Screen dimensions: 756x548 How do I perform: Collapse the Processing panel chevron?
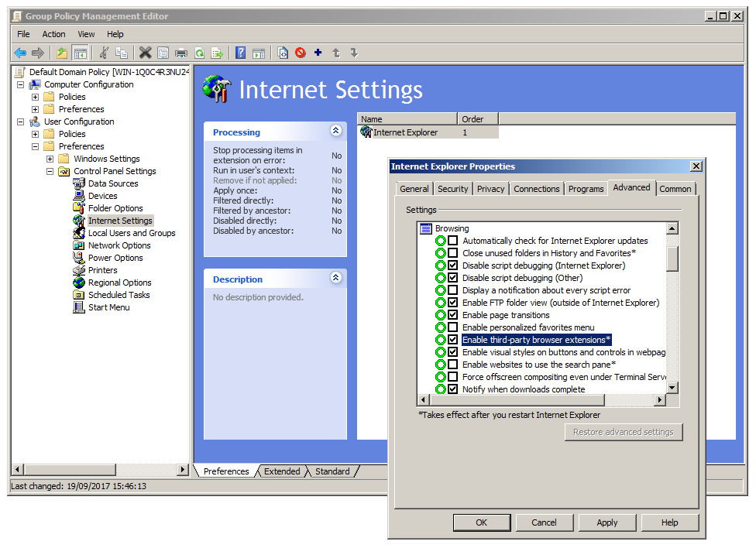pyautogui.click(x=335, y=132)
